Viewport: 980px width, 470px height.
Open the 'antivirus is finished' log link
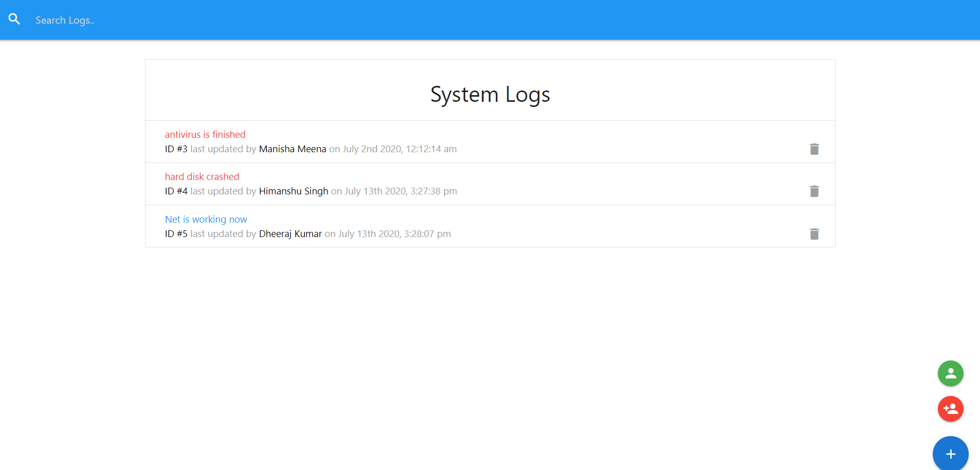click(x=205, y=134)
